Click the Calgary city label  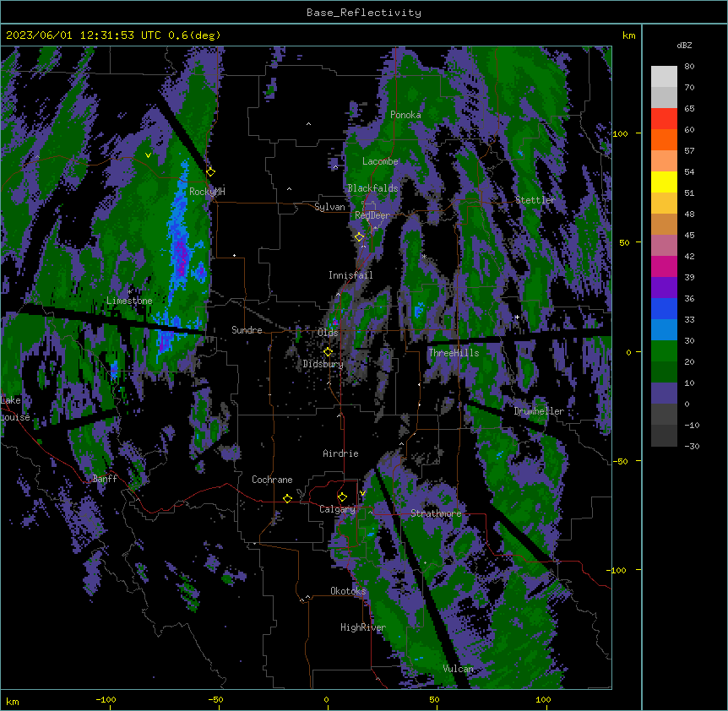pyautogui.click(x=337, y=509)
